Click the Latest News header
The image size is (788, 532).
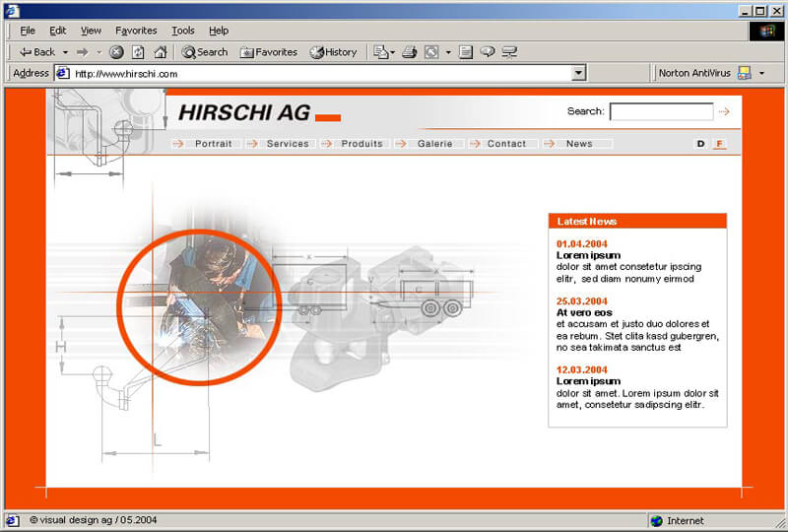pyautogui.click(x=637, y=222)
